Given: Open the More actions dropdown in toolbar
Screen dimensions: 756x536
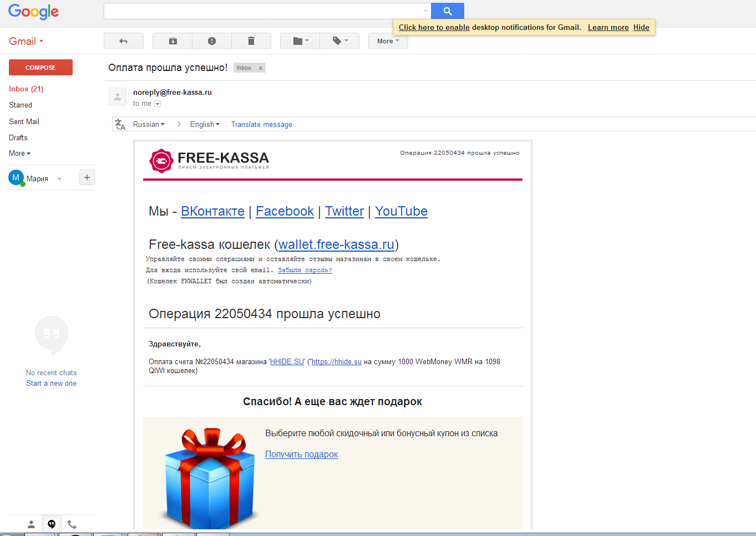Looking at the screenshot, I should point(388,41).
